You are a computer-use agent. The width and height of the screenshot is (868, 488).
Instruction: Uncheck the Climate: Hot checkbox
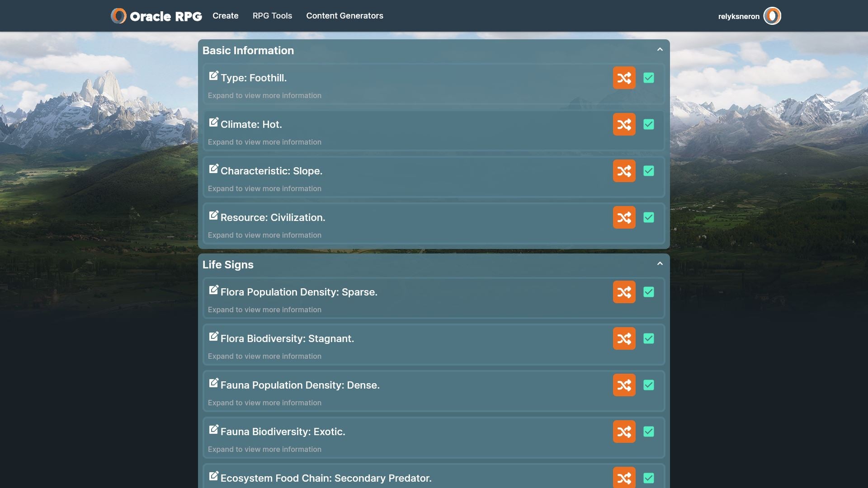pos(648,124)
